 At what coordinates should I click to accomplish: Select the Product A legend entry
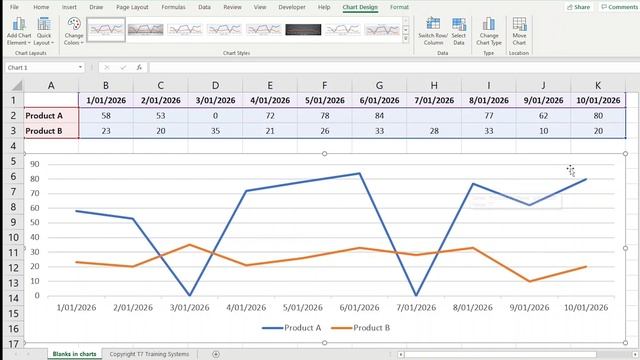click(x=292, y=328)
